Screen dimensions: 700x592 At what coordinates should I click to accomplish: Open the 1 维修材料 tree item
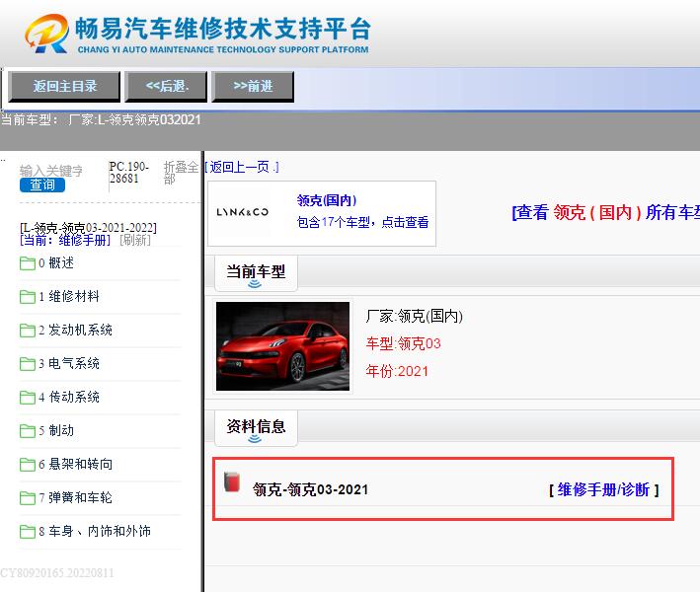69,297
